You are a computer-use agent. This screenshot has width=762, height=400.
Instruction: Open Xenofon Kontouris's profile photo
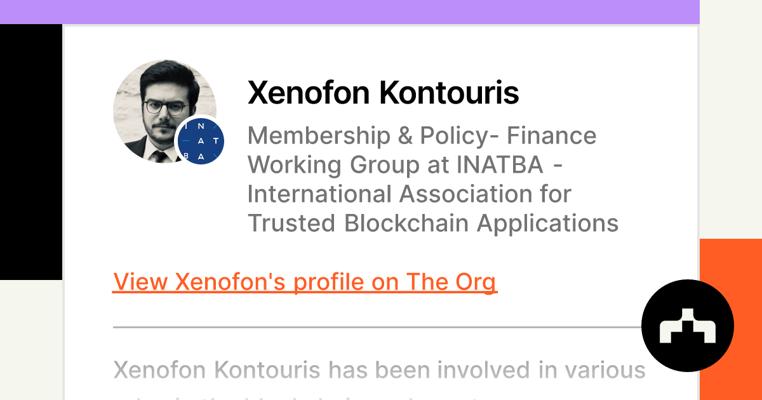tap(158, 107)
